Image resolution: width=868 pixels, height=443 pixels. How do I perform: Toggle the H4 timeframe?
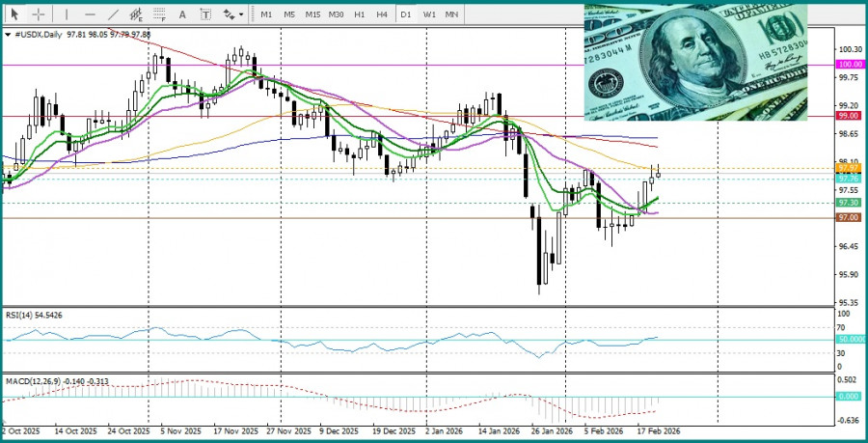382,14
